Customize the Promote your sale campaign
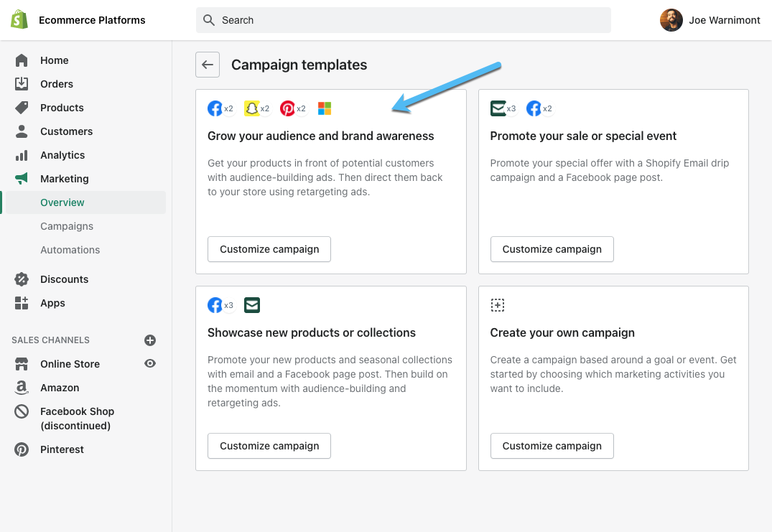772x532 pixels. coord(552,249)
